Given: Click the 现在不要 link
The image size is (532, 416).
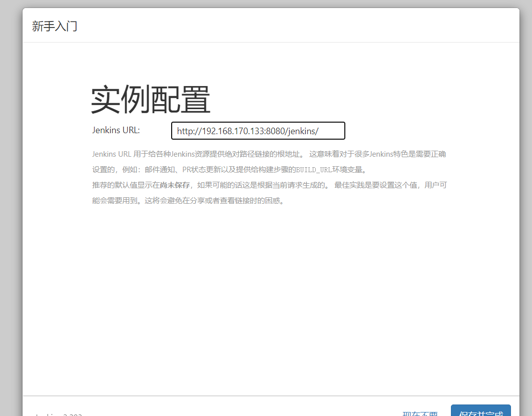Looking at the screenshot, I should (x=420, y=413).
